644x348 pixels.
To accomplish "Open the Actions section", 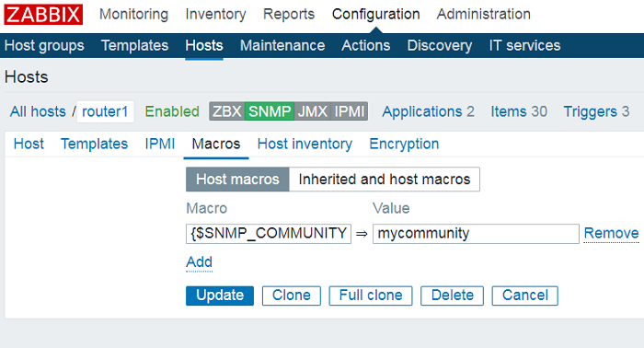I will click(365, 45).
